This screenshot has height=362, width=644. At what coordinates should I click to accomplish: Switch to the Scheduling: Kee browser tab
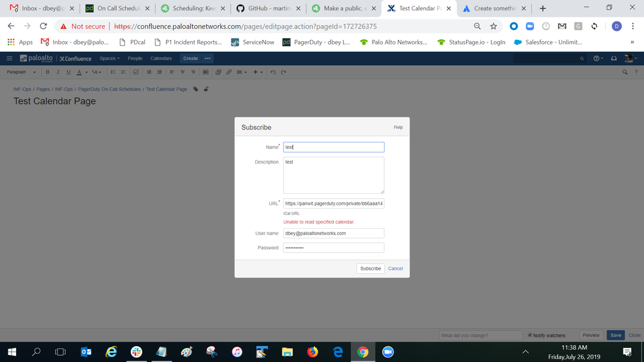pyautogui.click(x=193, y=8)
